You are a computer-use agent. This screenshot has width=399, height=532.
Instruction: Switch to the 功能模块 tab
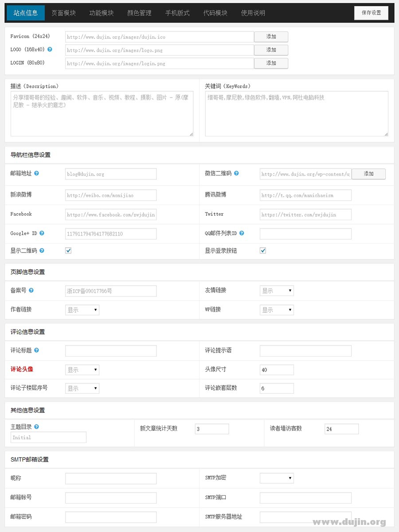click(102, 13)
